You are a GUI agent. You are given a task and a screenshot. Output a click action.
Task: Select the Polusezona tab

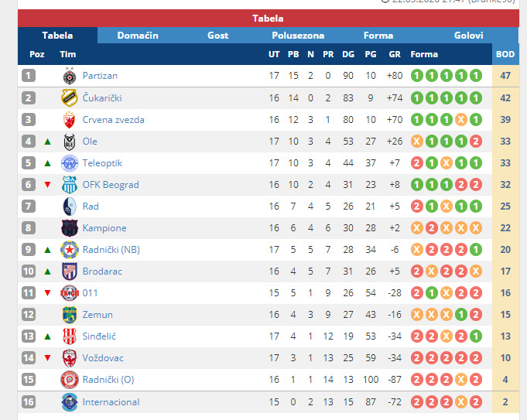point(298,36)
